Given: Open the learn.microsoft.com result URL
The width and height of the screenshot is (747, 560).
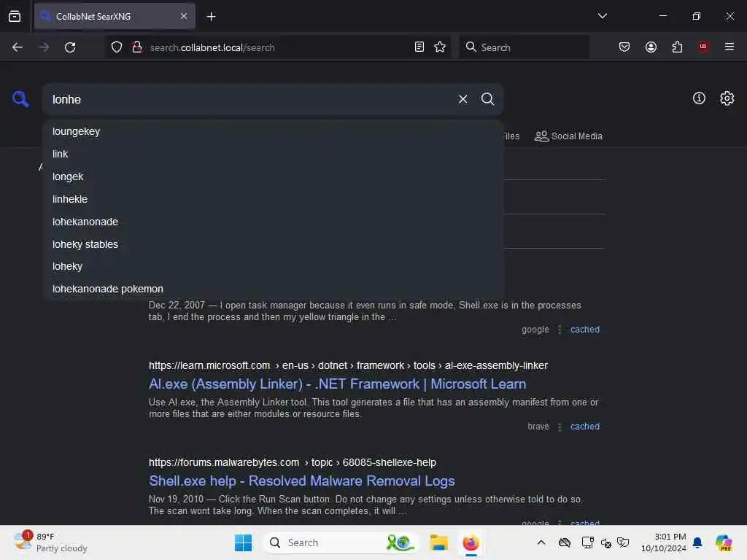Looking at the screenshot, I should tap(348, 365).
